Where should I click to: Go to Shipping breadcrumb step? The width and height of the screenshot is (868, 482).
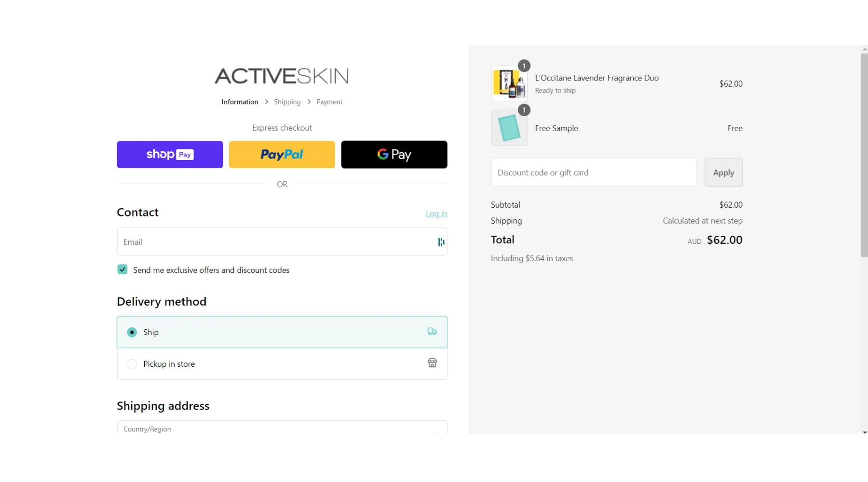[x=287, y=102]
